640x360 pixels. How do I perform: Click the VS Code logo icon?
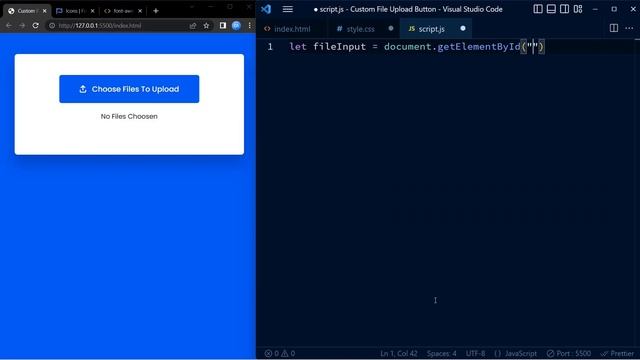coord(266,9)
